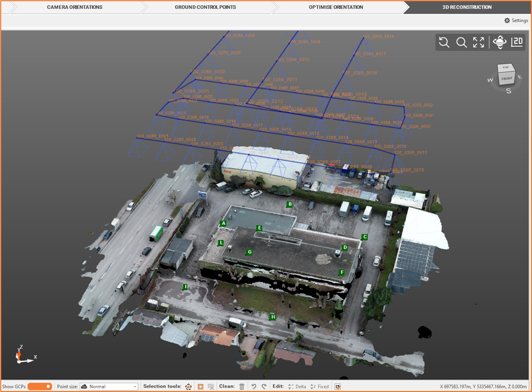Viewport: 532px width, 392px height.
Task: Switch to the Optimise Orientation step
Action: pyautogui.click(x=336, y=7)
